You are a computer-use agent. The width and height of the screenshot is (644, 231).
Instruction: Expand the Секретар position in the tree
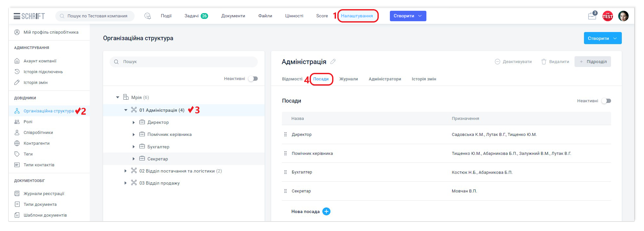(x=134, y=159)
